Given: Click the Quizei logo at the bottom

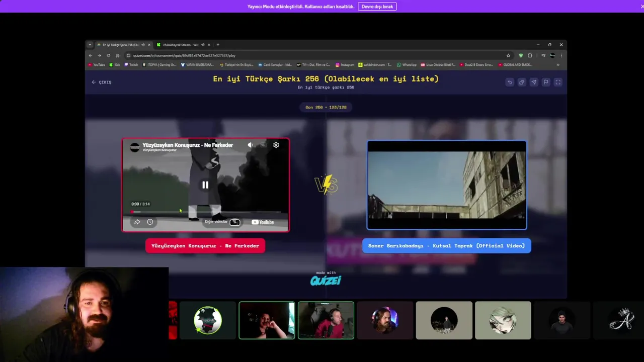Looking at the screenshot, I should (x=326, y=280).
